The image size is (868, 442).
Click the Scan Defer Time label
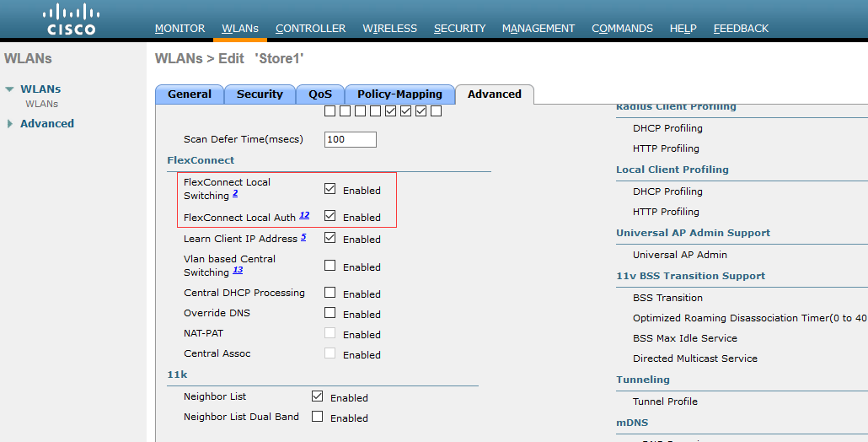click(x=244, y=139)
